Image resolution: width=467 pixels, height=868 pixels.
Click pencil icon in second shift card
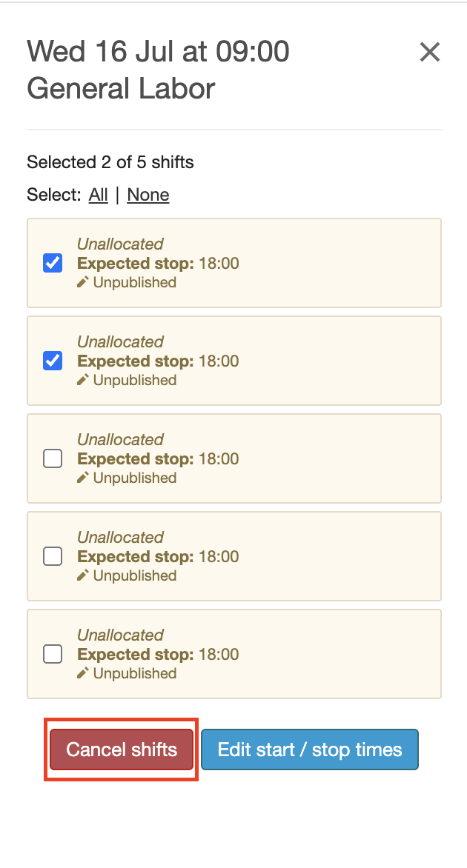(x=83, y=380)
